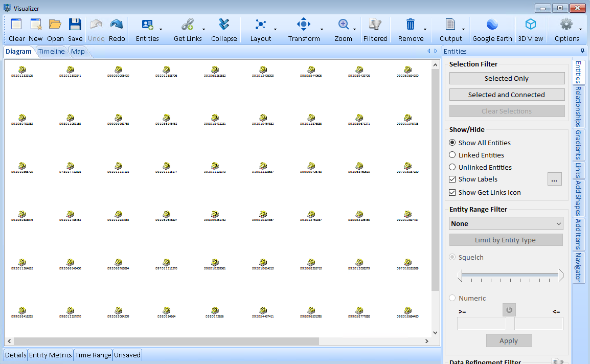Viewport: 590px width, 364px height.
Task: Click the Selected and Connected button
Action: pyautogui.click(x=506, y=95)
